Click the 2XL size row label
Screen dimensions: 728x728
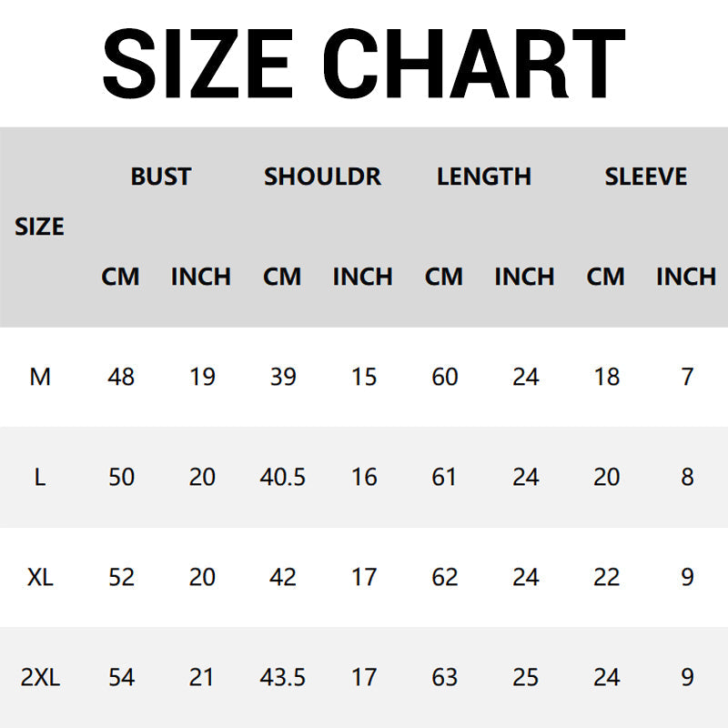[40, 677]
